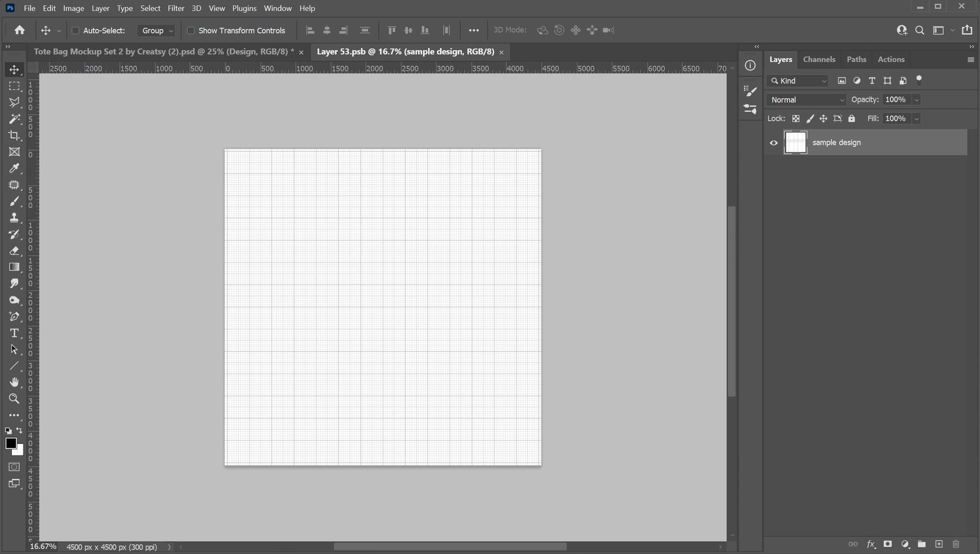This screenshot has width=980, height=554.
Task: Align top edges in options bar
Action: pyautogui.click(x=391, y=31)
